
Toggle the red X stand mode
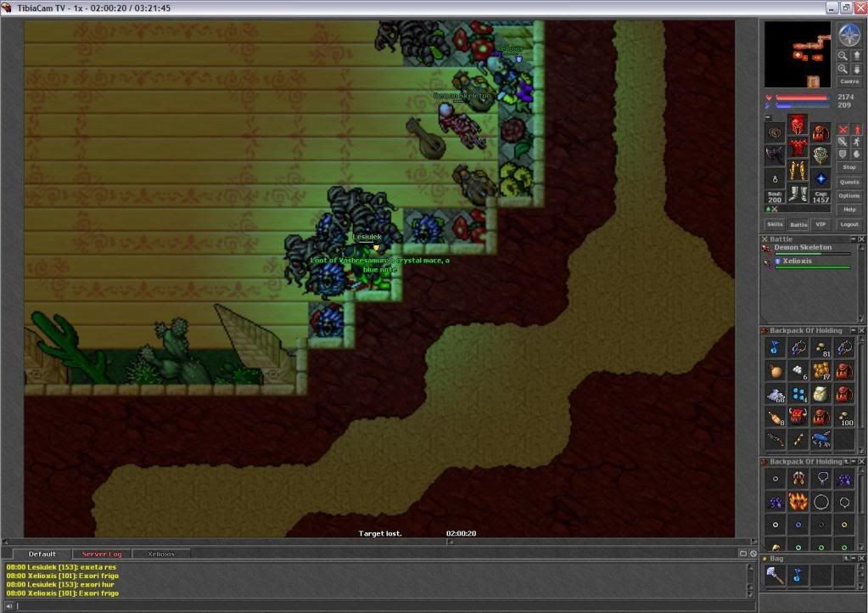point(843,129)
